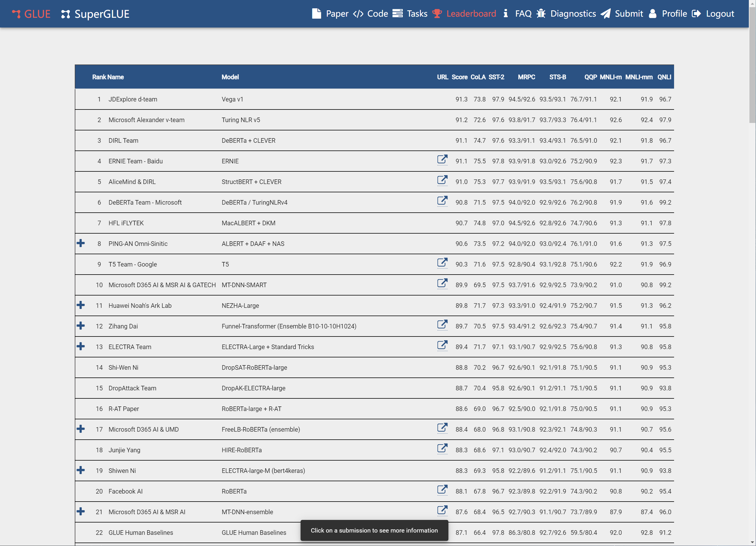Click the Model column header
This screenshot has height=546, width=756.
pyautogui.click(x=230, y=77)
